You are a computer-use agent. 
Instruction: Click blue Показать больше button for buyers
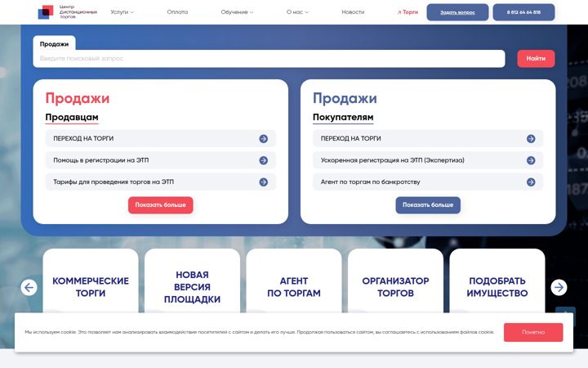428,205
